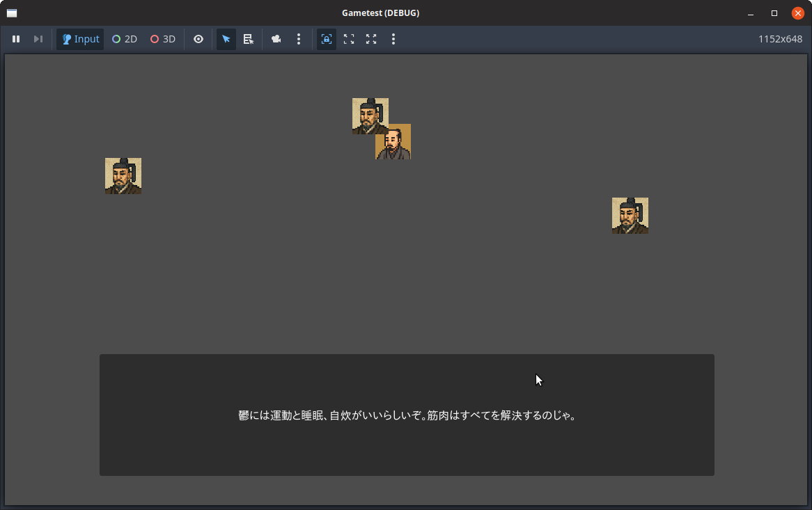Open embedding options three-dot menu

393,39
